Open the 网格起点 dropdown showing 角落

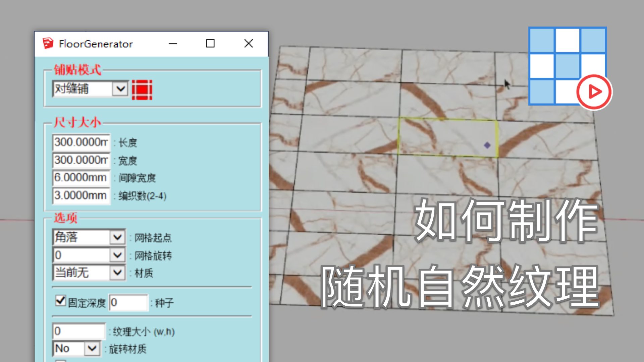[117, 237]
